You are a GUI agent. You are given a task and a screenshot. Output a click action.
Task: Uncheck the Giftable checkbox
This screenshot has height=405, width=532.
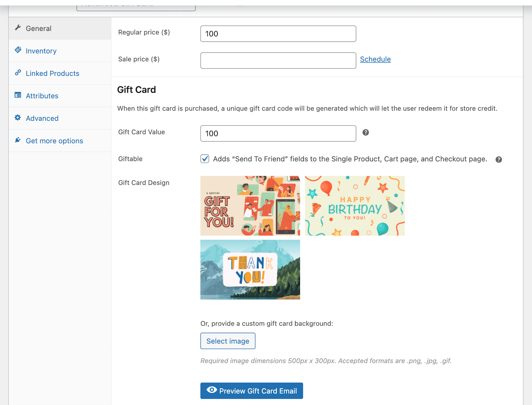pos(205,159)
